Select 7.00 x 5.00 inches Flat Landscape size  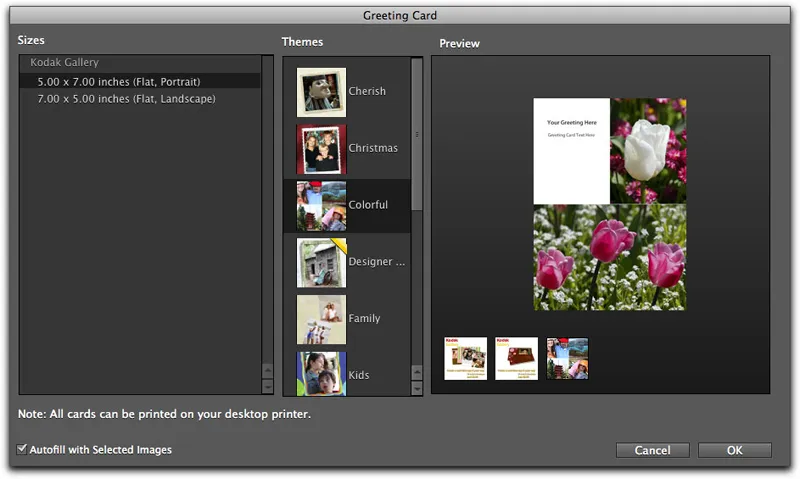tap(140, 98)
